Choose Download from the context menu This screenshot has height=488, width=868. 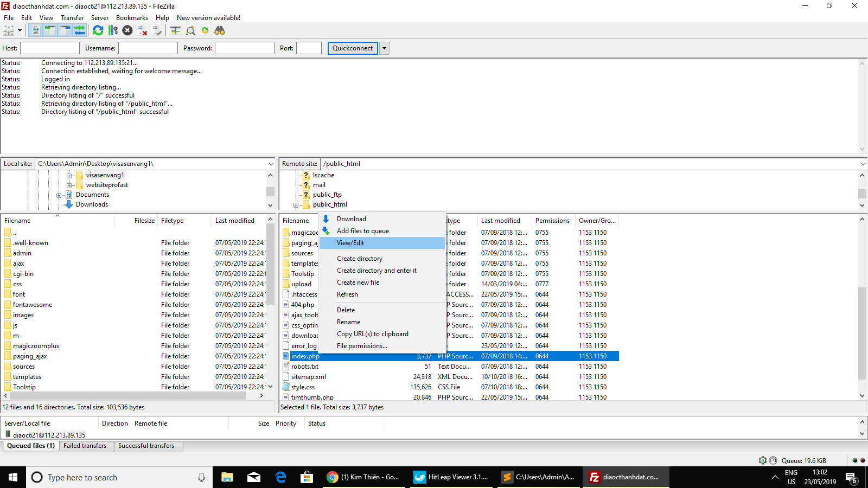point(382,219)
